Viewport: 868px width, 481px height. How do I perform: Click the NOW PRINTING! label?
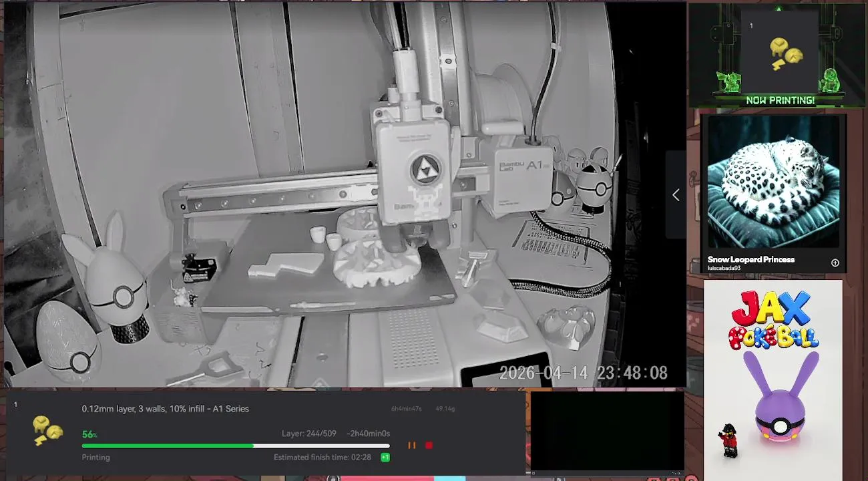coord(780,100)
